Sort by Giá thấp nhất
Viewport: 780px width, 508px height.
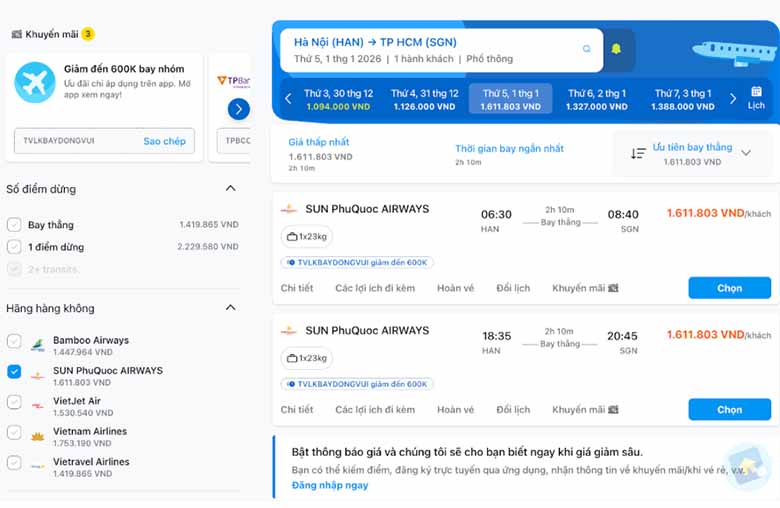click(x=320, y=154)
